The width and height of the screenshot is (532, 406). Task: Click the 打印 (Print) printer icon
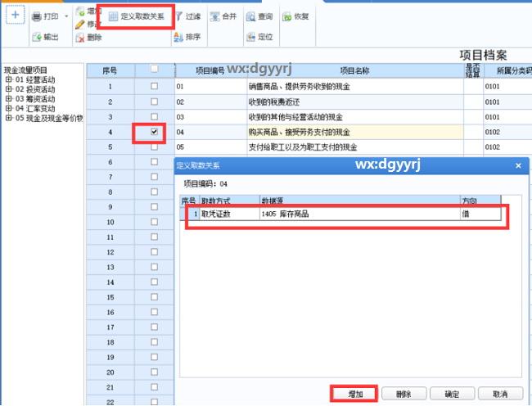(x=38, y=16)
